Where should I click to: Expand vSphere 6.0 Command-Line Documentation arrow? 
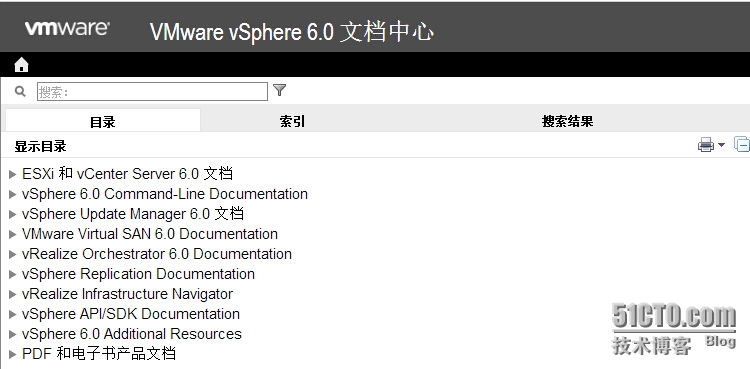13,194
